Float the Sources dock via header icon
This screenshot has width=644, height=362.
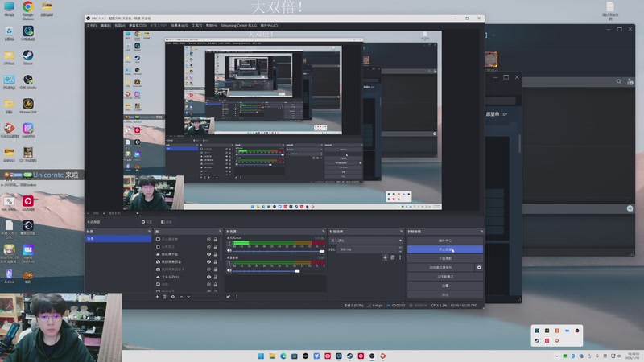pos(220,232)
